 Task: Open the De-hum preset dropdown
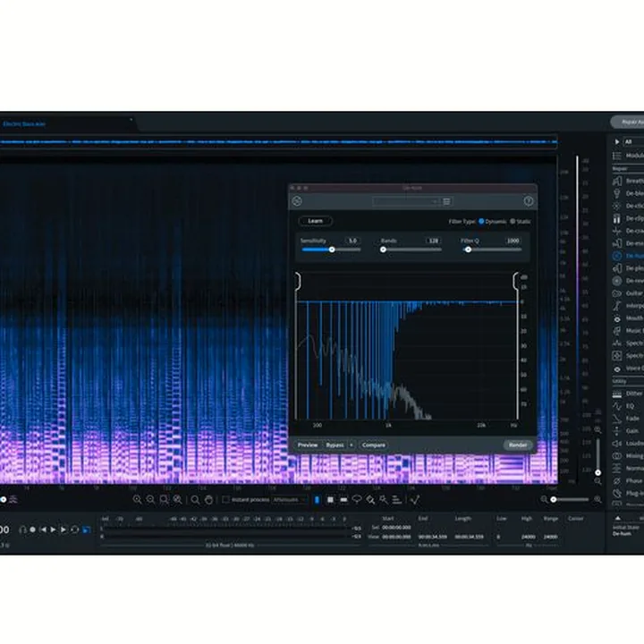(x=406, y=201)
